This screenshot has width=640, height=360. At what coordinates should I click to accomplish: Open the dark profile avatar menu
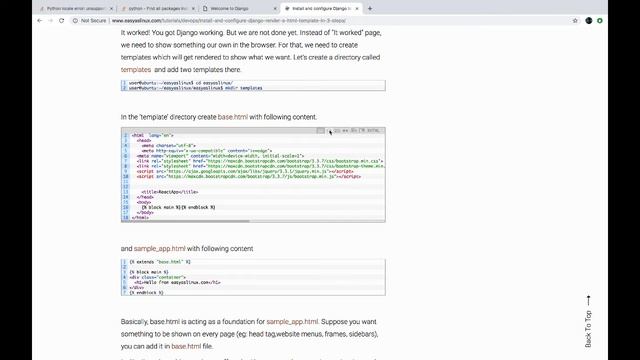(589, 20)
